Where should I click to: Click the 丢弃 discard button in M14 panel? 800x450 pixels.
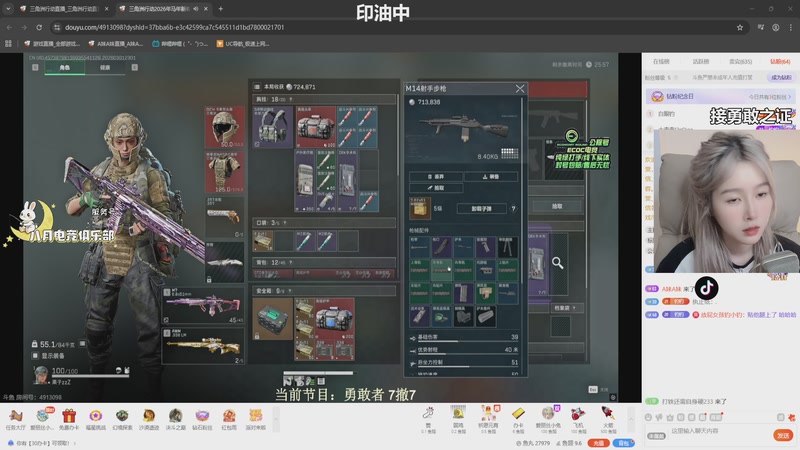436,177
